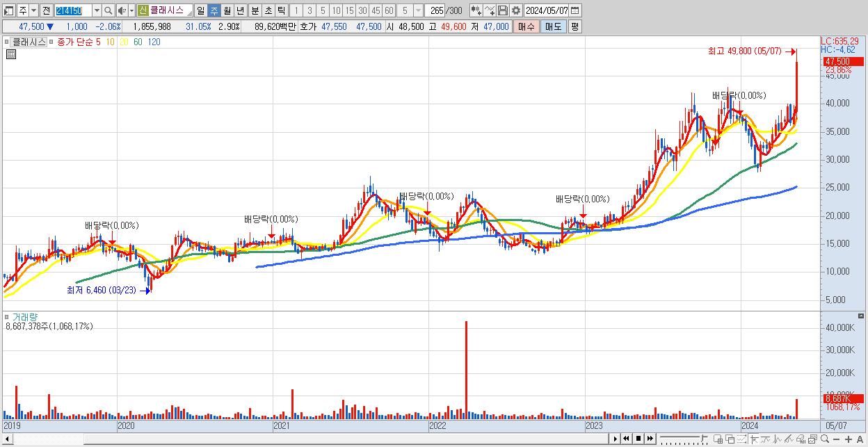
Task: Click the overlapping windows icon
Action: 730,439
